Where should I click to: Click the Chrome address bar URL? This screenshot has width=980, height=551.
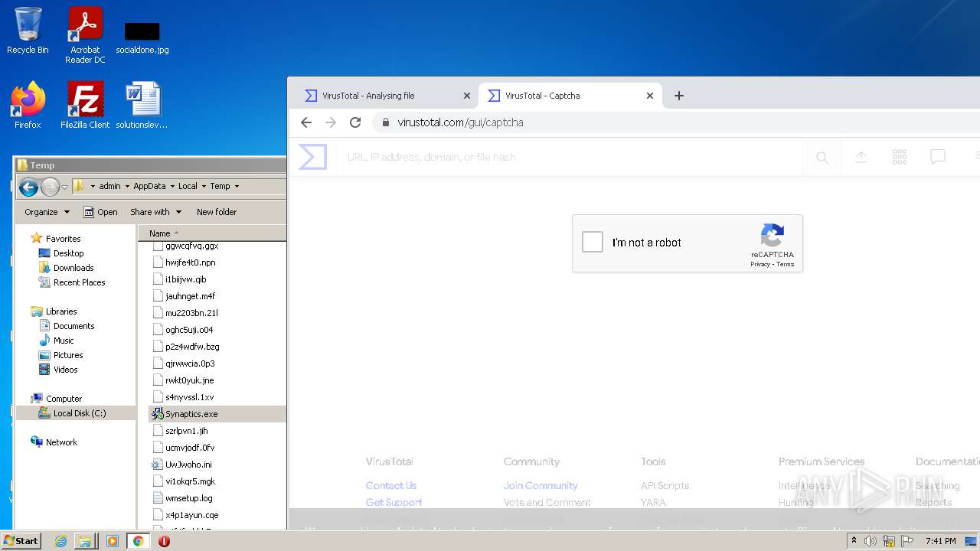coord(460,122)
